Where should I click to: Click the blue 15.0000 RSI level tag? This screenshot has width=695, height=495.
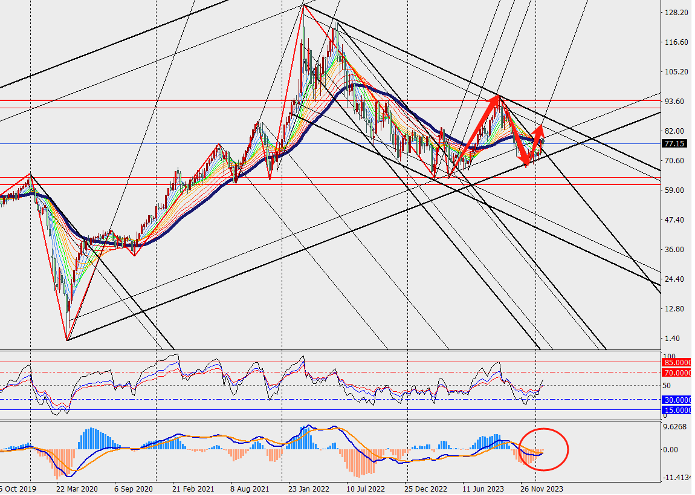pos(677,410)
